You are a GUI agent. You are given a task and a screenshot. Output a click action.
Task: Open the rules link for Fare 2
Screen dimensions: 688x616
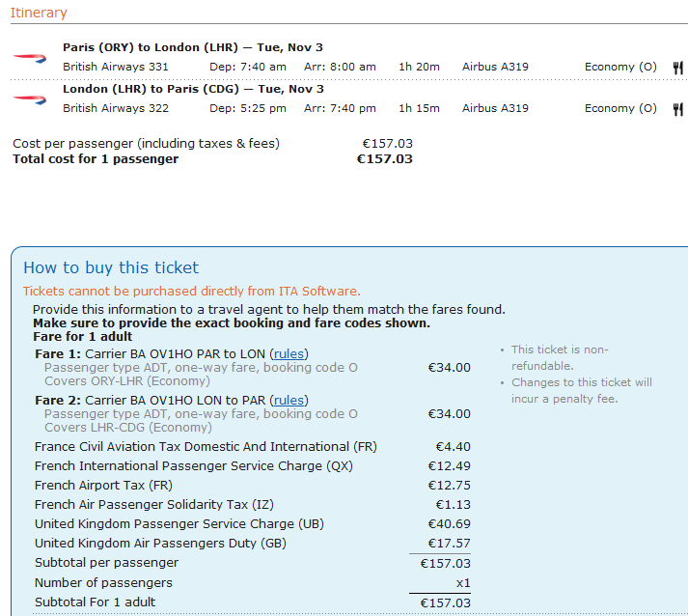coord(289,401)
